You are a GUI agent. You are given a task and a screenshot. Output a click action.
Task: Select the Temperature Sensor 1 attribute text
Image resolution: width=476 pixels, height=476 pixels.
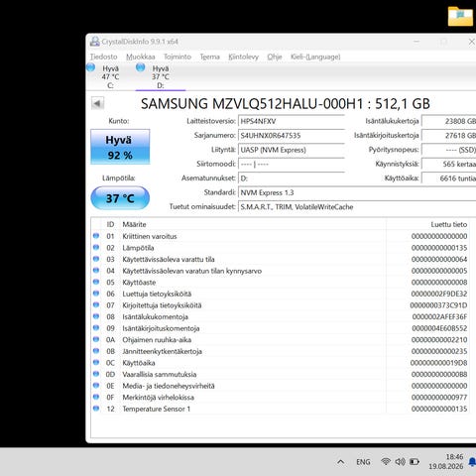pyautogui.click(x=157, y=409)
